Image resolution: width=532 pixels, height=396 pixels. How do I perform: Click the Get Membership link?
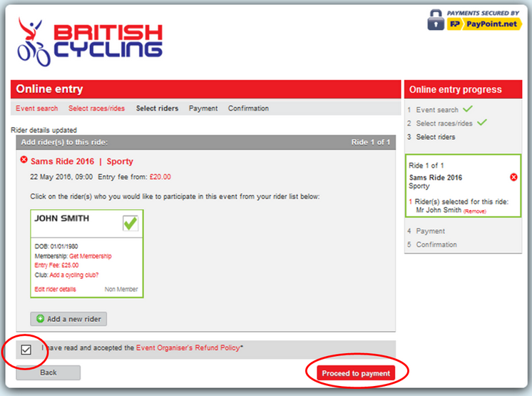[x=91, y=256]
